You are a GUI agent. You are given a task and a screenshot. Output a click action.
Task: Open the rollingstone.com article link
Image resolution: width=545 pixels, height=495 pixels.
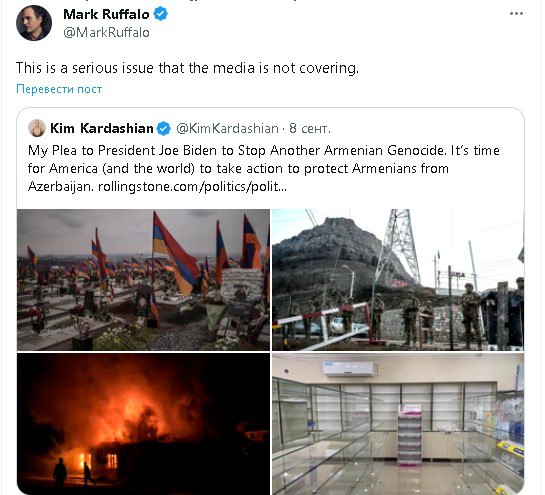[x=193, y=187]
